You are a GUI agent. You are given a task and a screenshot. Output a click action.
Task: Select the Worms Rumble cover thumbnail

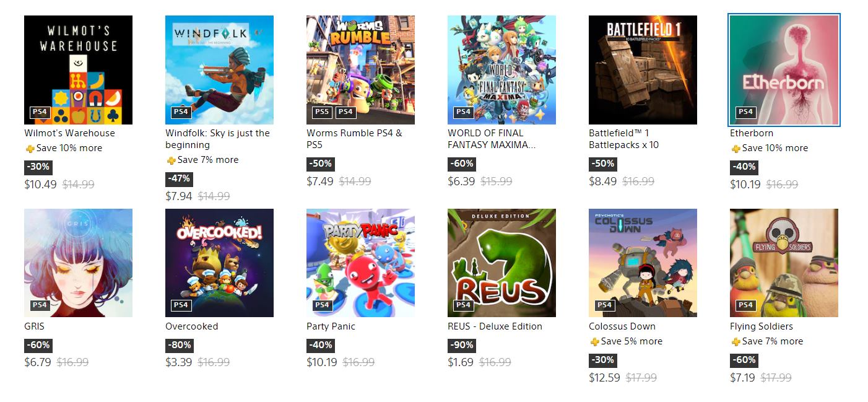[360, 70]
